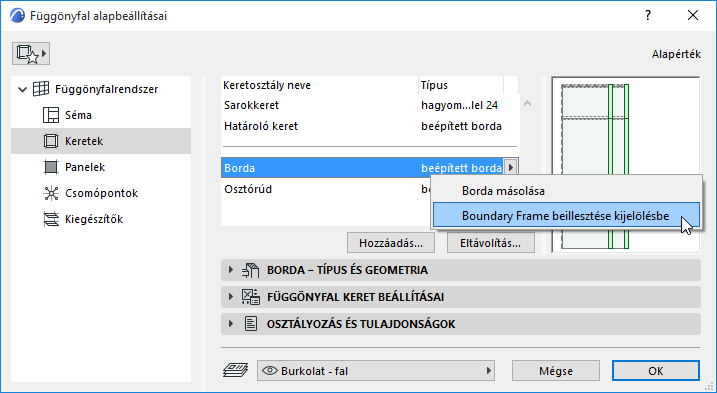Screen dimensions: 717x393
Task: Select the Határoló keret row
Action: click(370, 126)
